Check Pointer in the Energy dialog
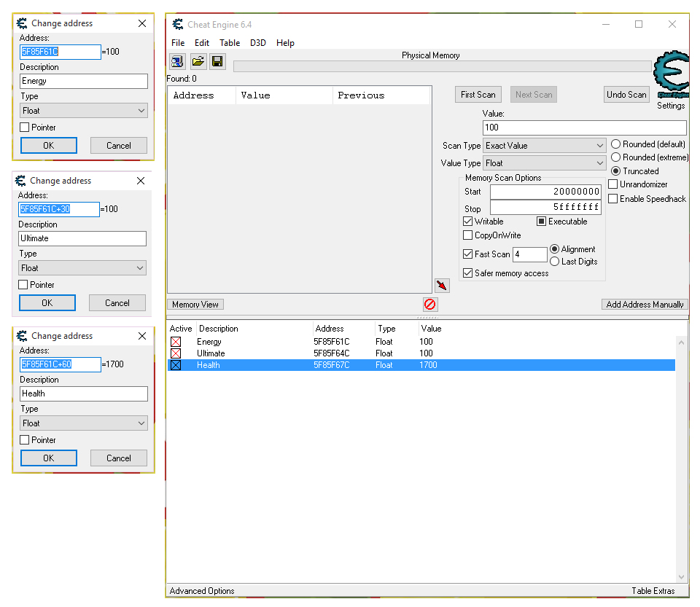This screenshot has height=607, width=700. [25, 127]
